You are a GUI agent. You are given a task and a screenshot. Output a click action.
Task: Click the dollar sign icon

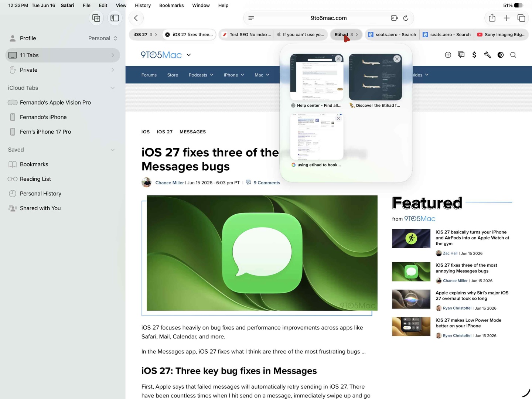474,55
